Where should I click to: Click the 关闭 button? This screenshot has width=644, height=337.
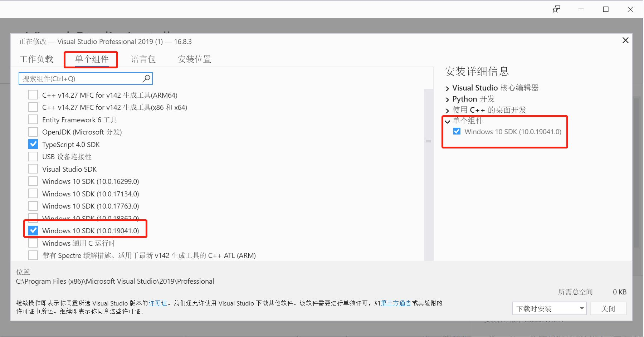[x=608, y=308]
